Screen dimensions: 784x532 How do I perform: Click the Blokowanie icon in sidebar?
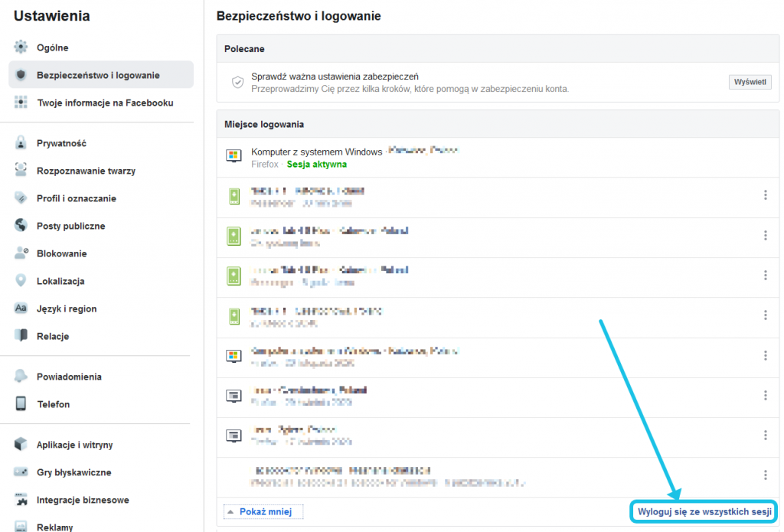[x=21, y=253]
